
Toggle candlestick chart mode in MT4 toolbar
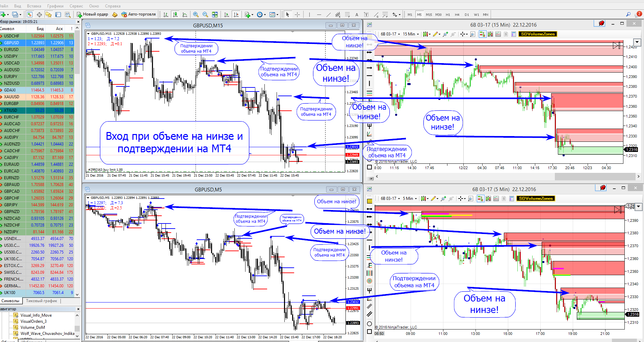(175, 15)
